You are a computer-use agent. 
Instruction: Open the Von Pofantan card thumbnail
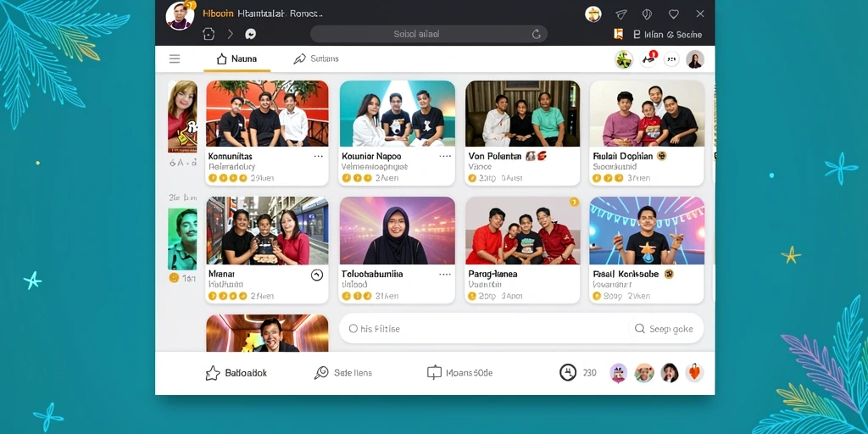click(522, 114)
